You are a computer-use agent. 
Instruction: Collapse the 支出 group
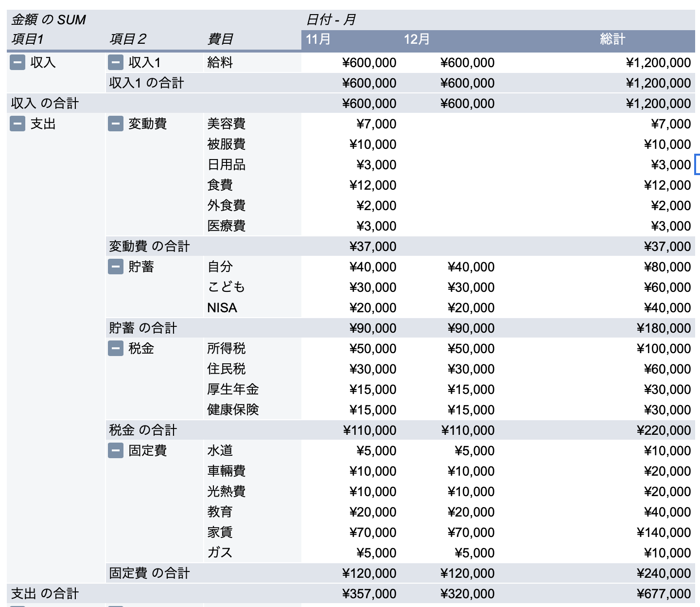click(17, 124)
